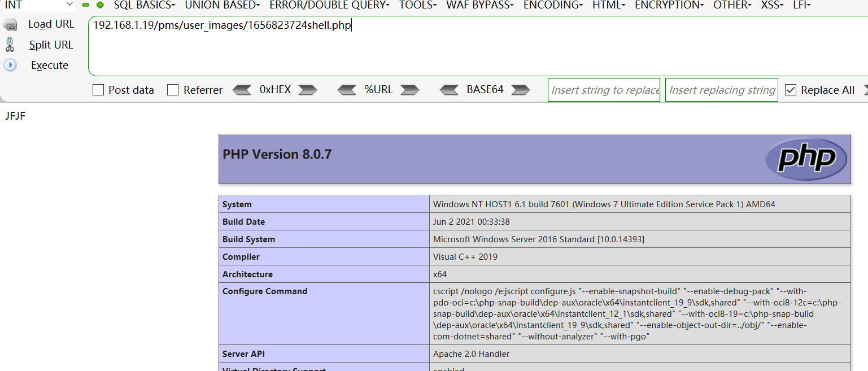
Task: Click the System row label
Action: (x=237, y=204)
